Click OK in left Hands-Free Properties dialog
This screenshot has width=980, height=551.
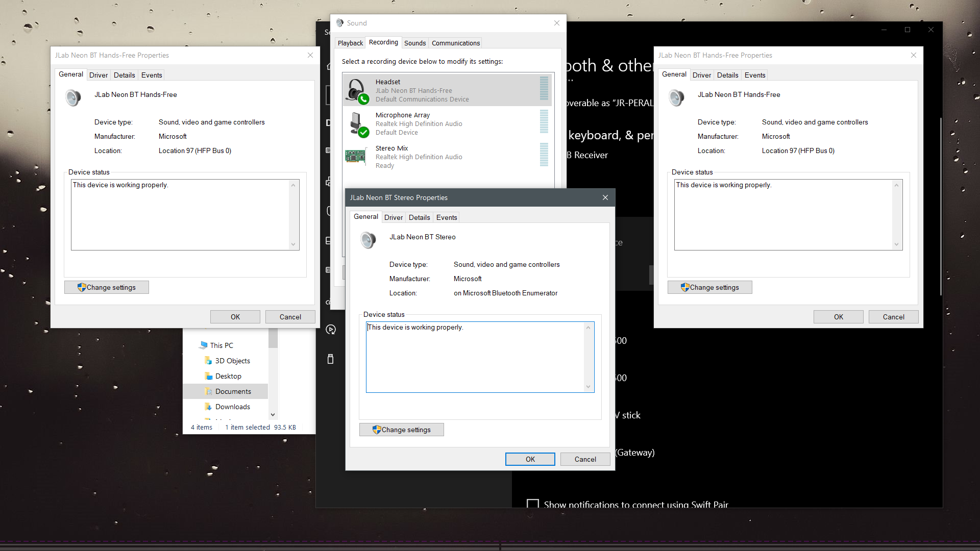[235, 317]
